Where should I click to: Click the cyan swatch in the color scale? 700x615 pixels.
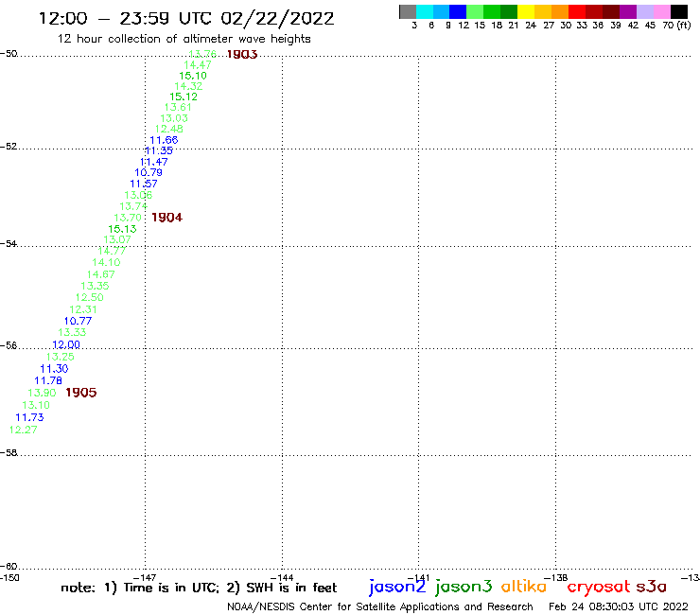[x=425, y=11]
